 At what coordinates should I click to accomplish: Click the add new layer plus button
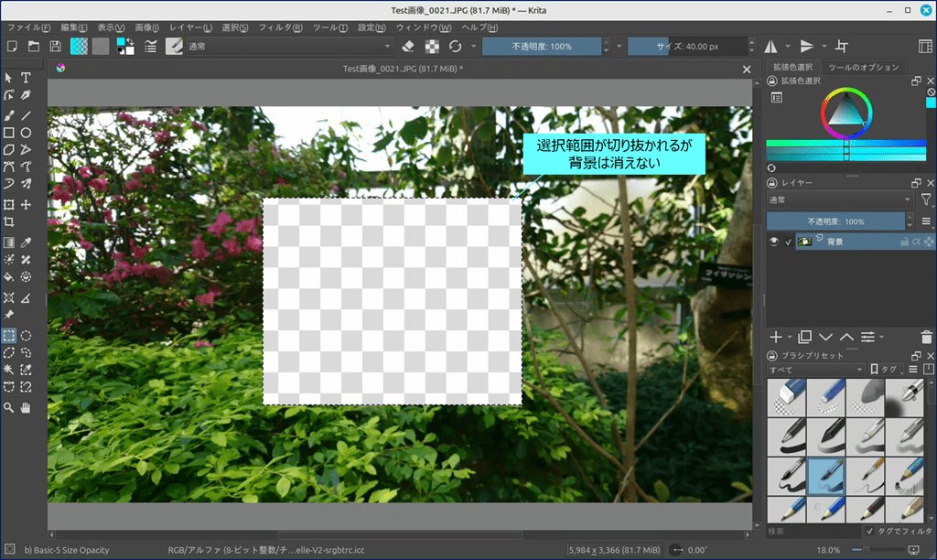[x=776, y=338]
